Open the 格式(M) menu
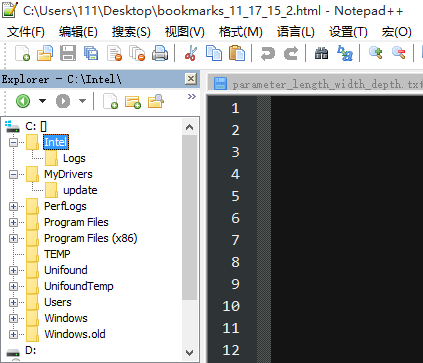This screenshot has width=423, height=363. [240, 32]
